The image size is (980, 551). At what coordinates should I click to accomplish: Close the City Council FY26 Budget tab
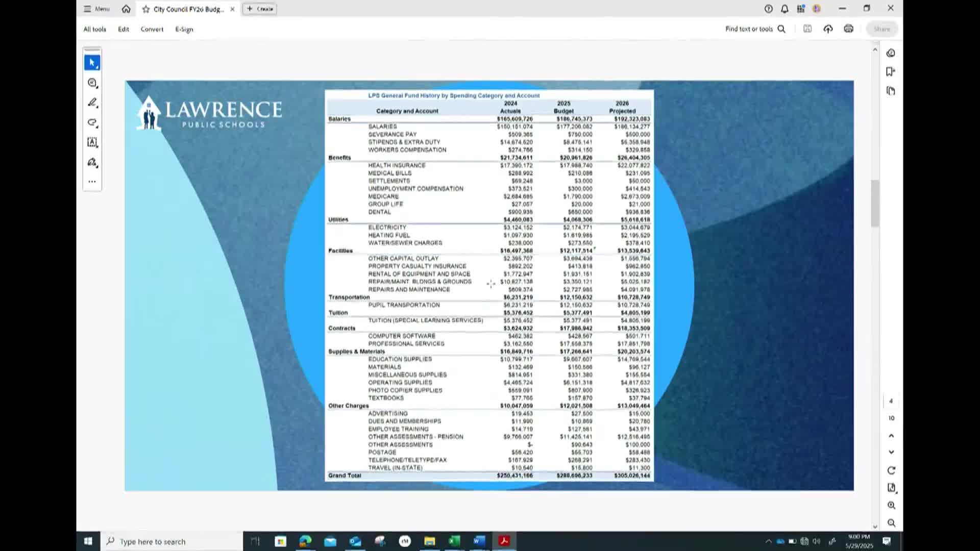click(x=232, y=9)
